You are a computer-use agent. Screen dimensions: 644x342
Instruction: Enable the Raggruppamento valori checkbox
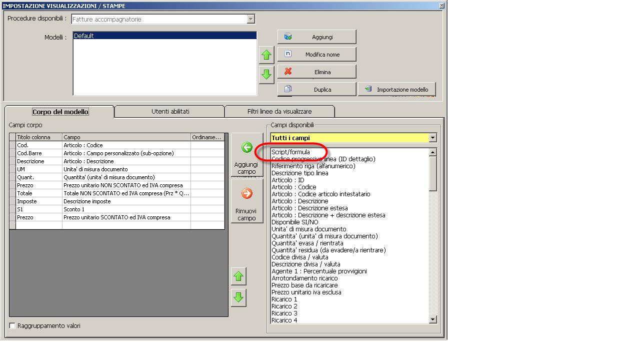(12, 326)
